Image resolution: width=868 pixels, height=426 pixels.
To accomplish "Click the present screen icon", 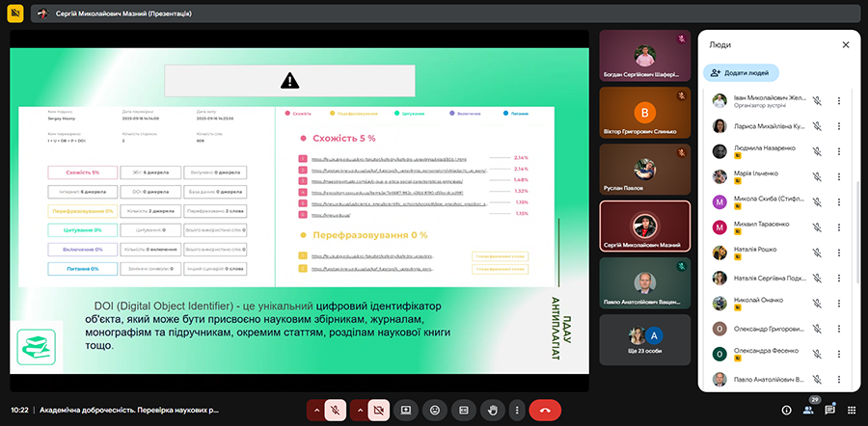I will point(406,410).
